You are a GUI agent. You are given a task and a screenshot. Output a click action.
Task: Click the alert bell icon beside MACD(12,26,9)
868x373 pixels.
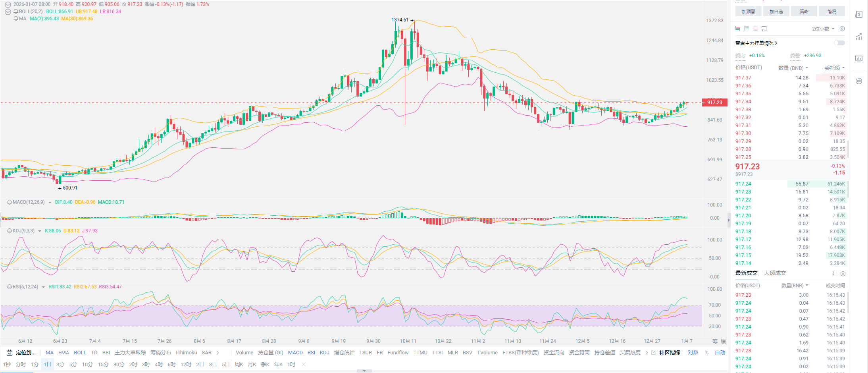pyautogui.click(x=10, y=202)
